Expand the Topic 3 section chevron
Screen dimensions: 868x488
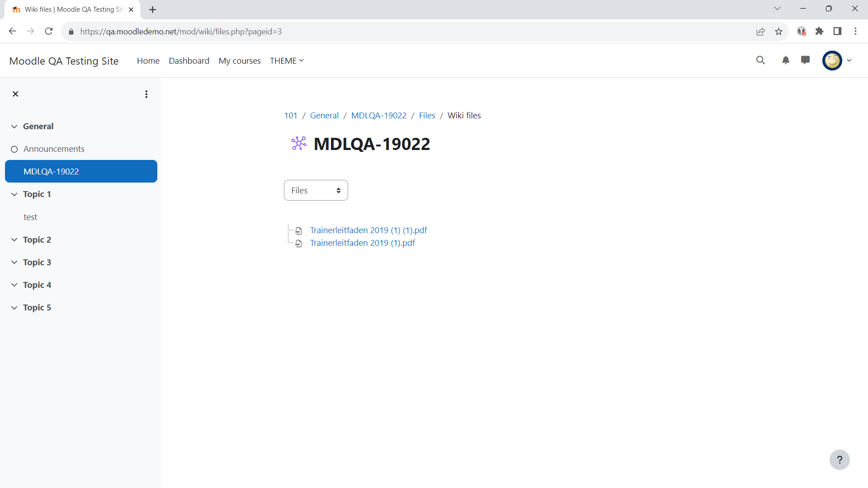pyautogui.click(x=14, y=262)
